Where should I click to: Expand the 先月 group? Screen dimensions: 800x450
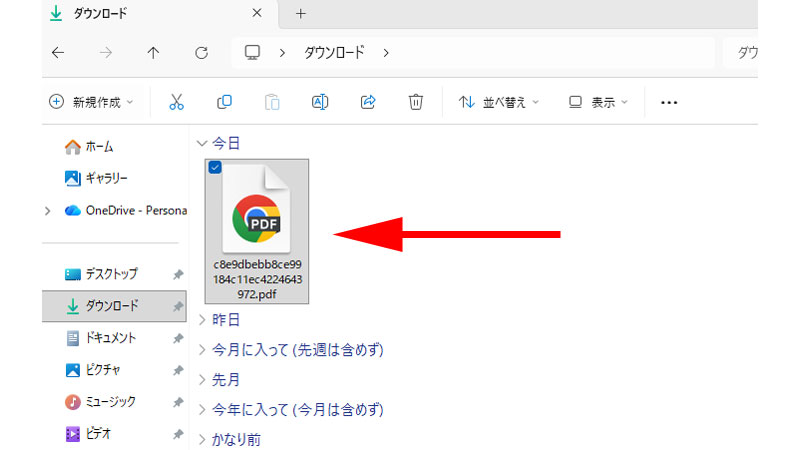coord(202,380)
